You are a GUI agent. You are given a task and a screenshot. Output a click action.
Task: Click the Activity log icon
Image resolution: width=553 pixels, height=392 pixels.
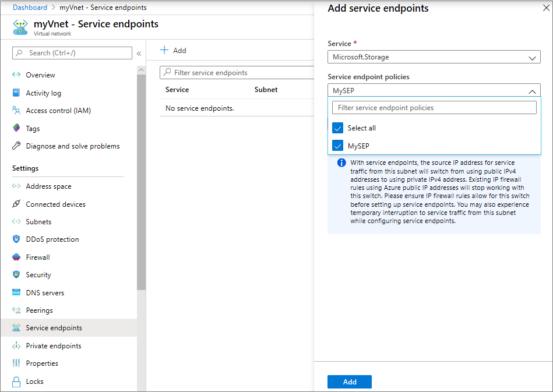coord(16,93)
